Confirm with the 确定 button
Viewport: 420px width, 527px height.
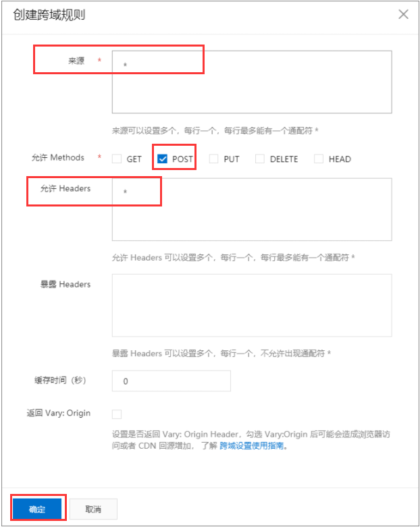(x=37, y=509)
